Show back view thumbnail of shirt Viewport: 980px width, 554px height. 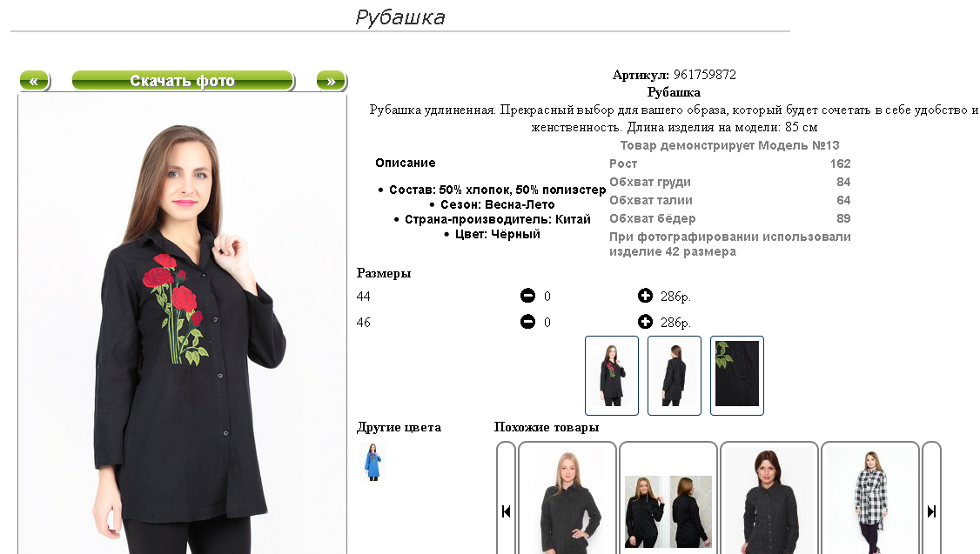[675, 376]
